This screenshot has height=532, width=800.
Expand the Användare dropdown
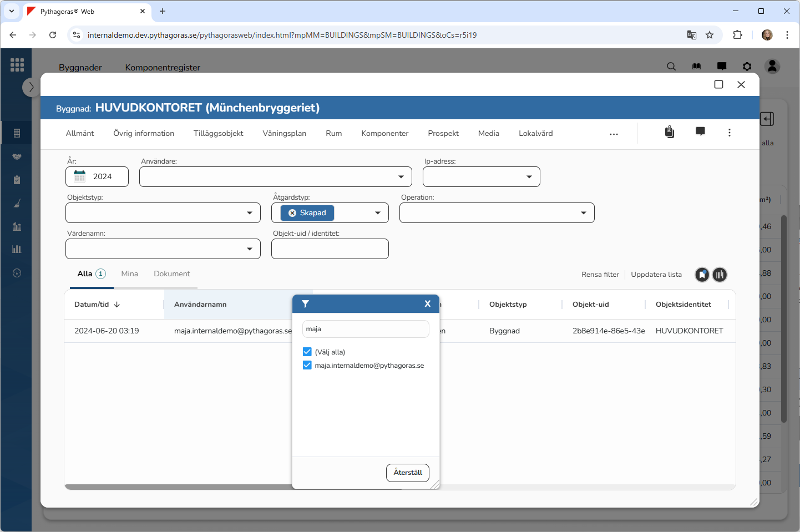(x=401, y=177)
